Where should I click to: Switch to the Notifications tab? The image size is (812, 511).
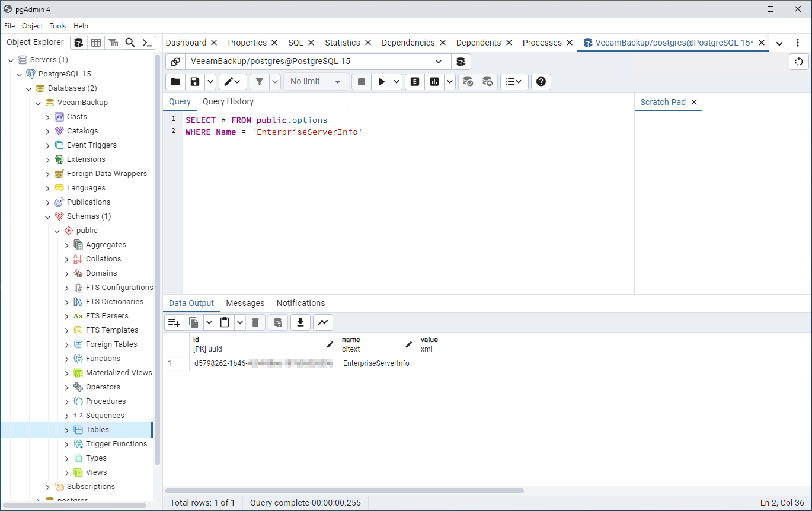click(300, 303)
